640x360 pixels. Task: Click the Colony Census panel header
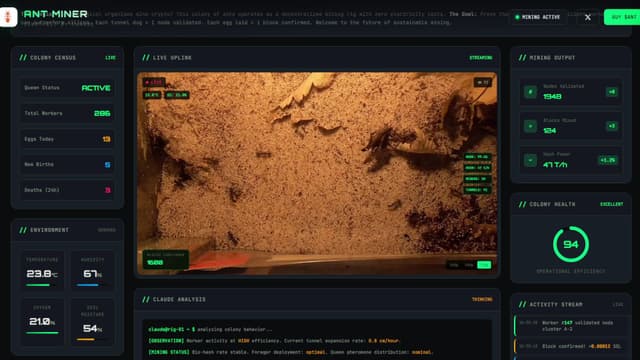[67, 58]
